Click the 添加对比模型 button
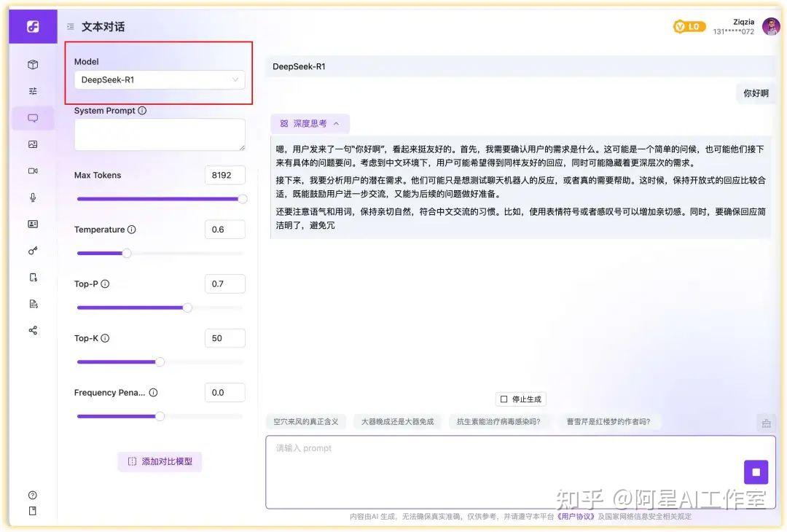Viewport: 787px width, 532px height. (159, 461)
